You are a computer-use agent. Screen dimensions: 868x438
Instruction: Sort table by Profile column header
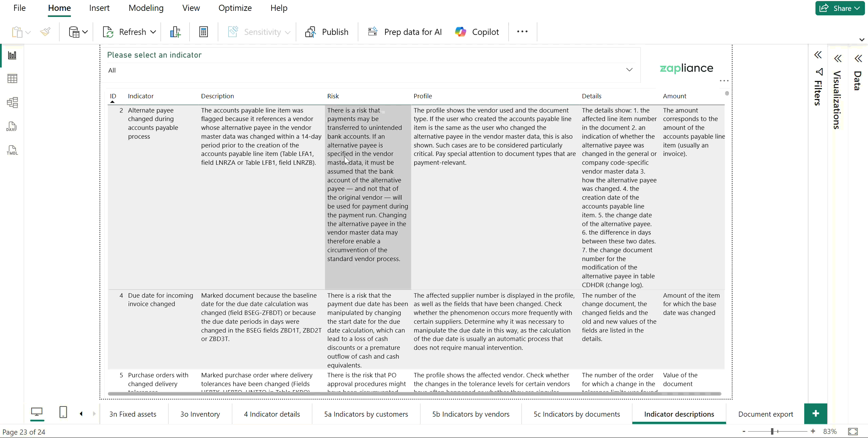[x=423, y=96]
